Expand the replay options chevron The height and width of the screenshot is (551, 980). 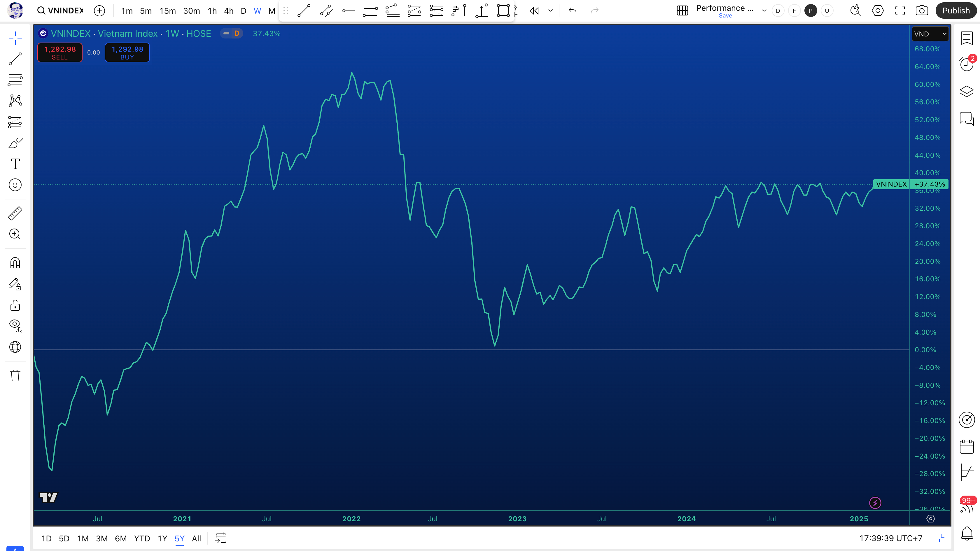550,11
